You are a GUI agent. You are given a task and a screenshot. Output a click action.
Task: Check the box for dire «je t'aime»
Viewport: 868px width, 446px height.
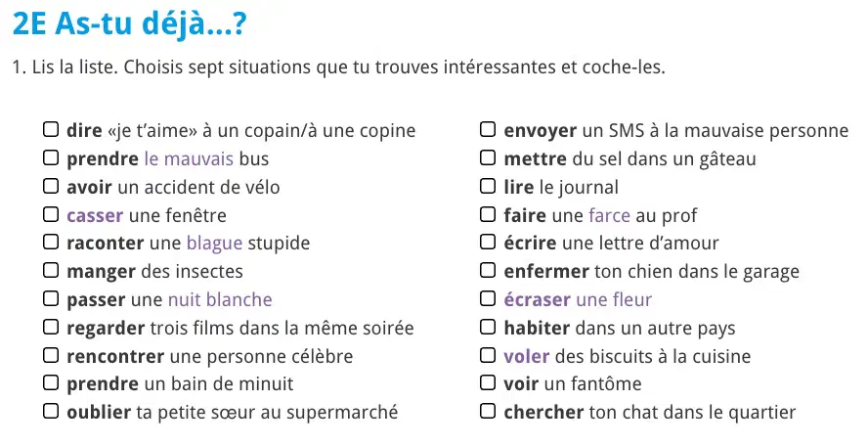point(51,130)
